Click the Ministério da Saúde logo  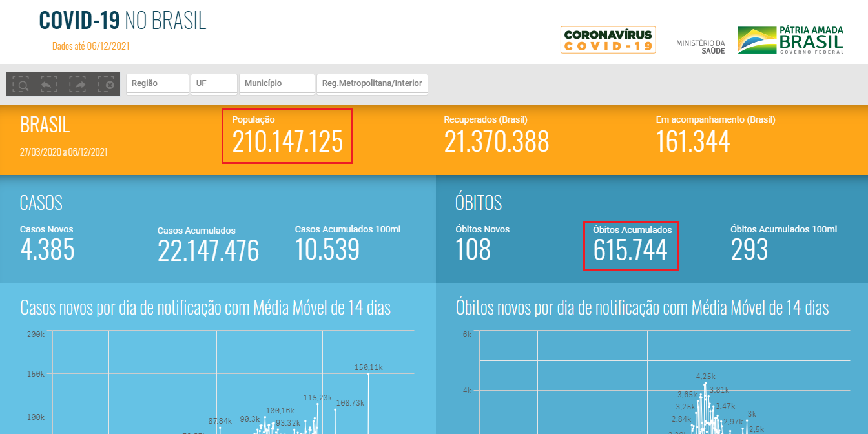pyautogui.click(x=701, y=46)
